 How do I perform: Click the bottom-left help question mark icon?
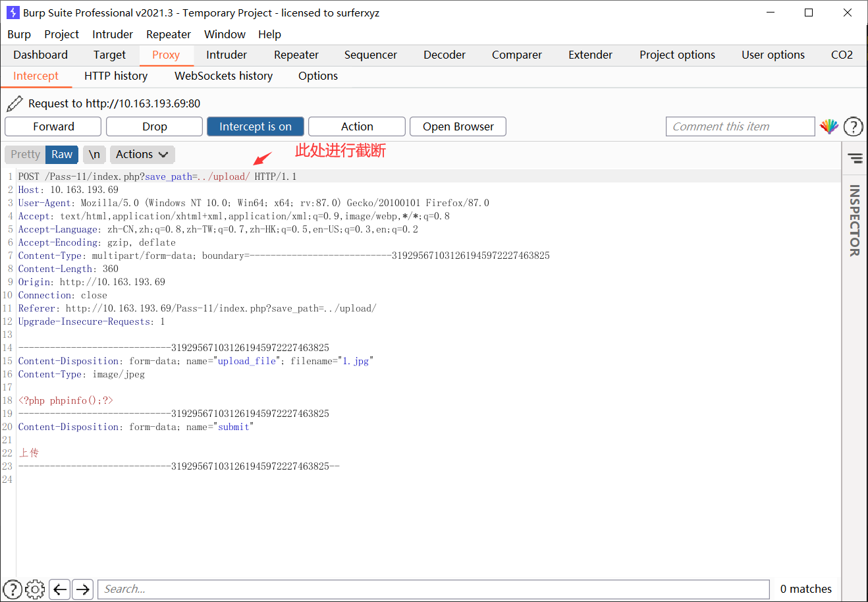(13, 589)
